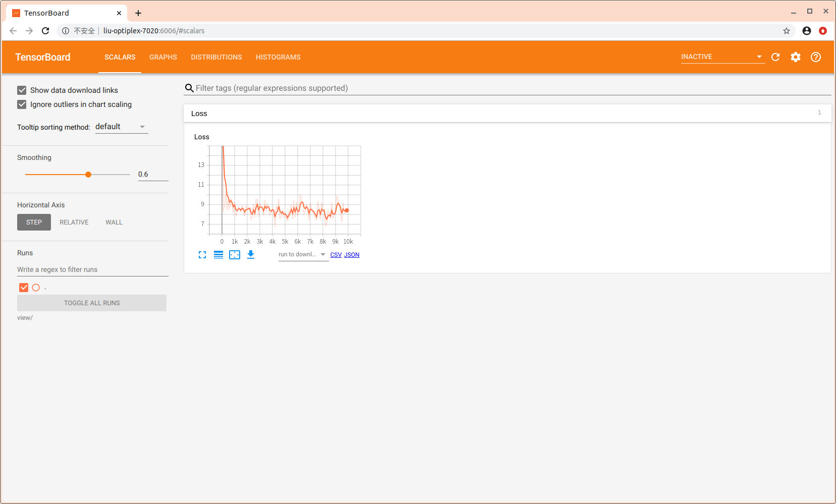This screenshot has height=504, width=836.
Task: Click the regex filter runs field
Action: coord(93,269)
